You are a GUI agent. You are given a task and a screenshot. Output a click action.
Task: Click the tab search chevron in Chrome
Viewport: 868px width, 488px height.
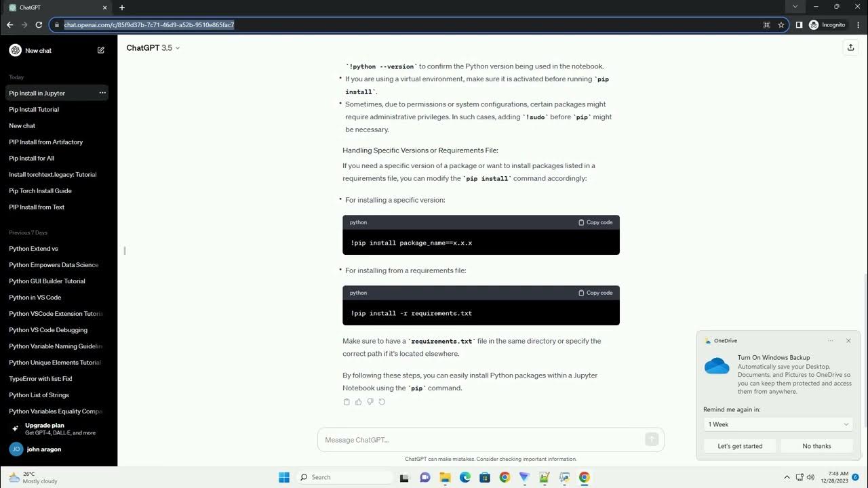[795, 7]
